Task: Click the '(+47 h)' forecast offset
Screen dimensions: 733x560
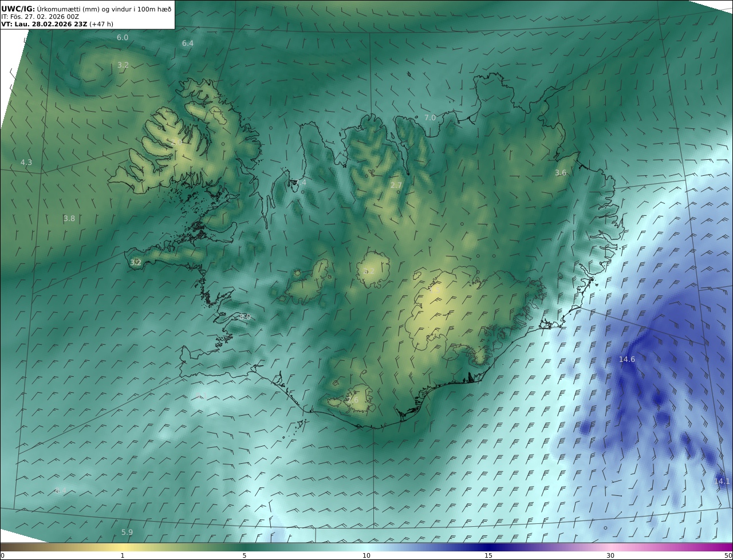Action: [x=101, y=25]
